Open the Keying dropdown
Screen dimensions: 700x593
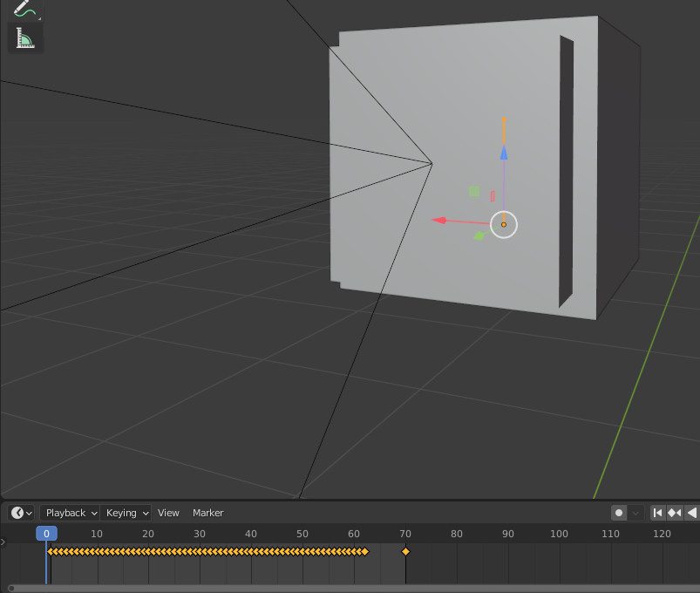pos(126,513)
